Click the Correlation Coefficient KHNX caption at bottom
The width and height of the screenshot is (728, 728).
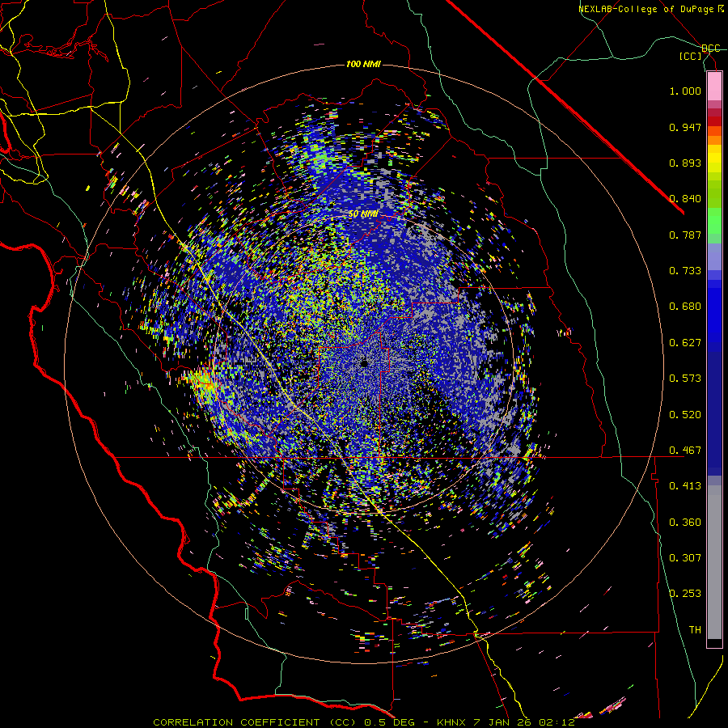click(x=364, y=722)
